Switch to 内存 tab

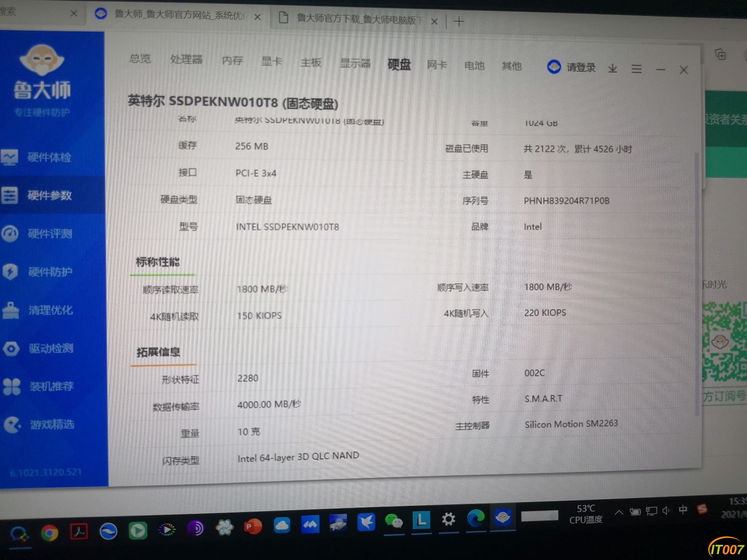pyautogui.click(x=232, y=60)
